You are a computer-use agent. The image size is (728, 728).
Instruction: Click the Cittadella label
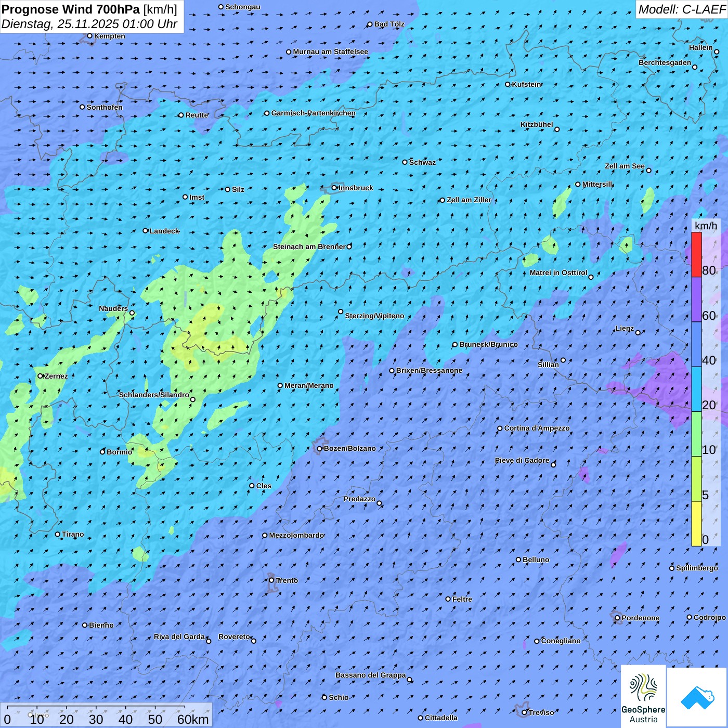(x=441, y=718)
